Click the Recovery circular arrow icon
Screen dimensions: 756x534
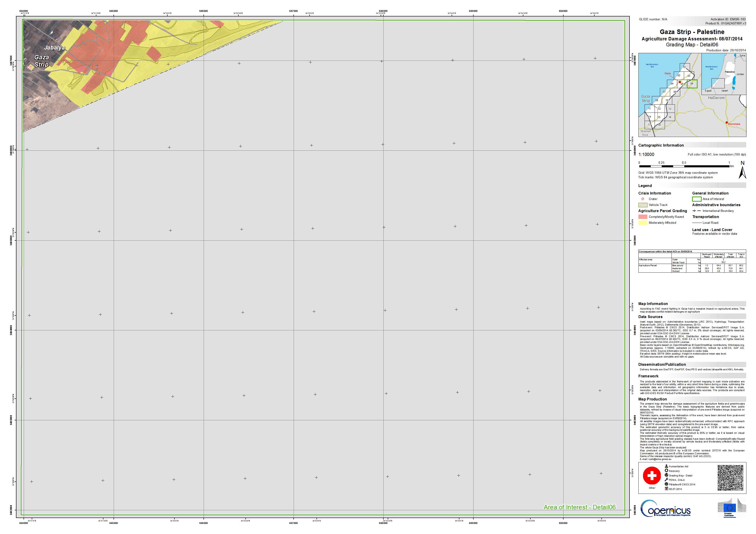(x=666, y=471)
